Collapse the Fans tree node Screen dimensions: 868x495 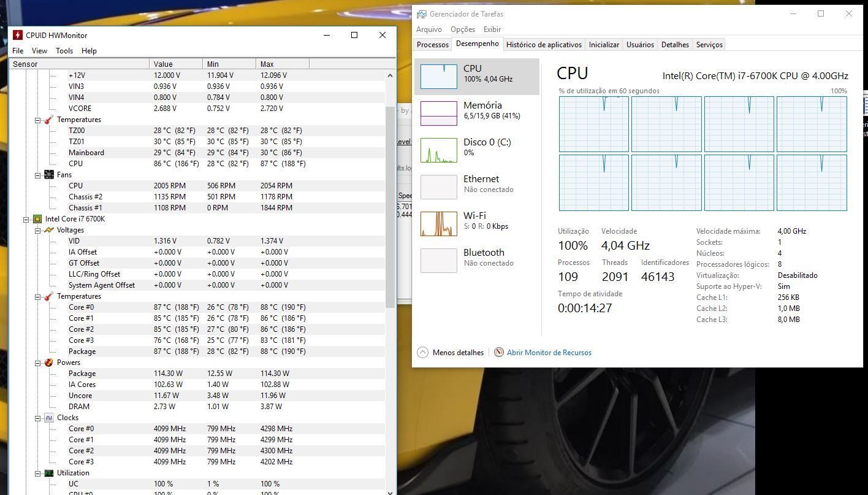coord(37,175)
